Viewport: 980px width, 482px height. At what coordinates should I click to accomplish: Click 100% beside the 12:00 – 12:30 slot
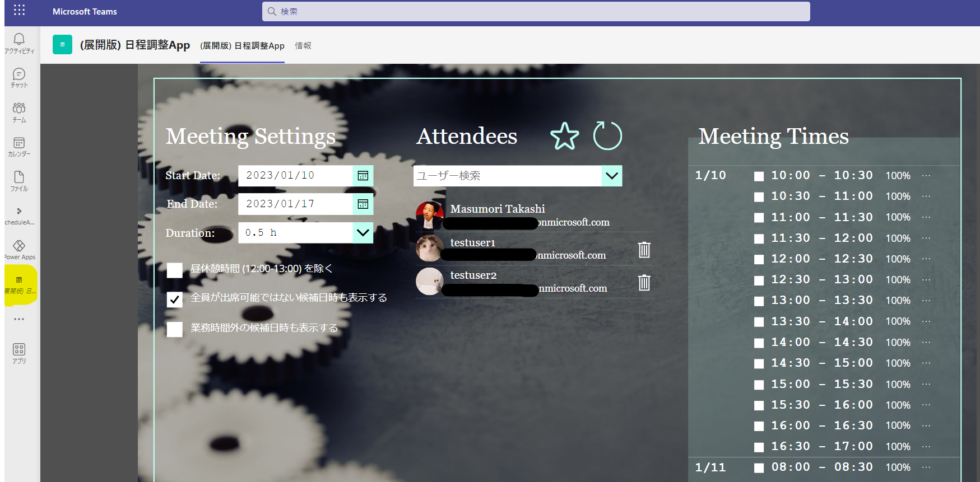(x=898, y=259)
